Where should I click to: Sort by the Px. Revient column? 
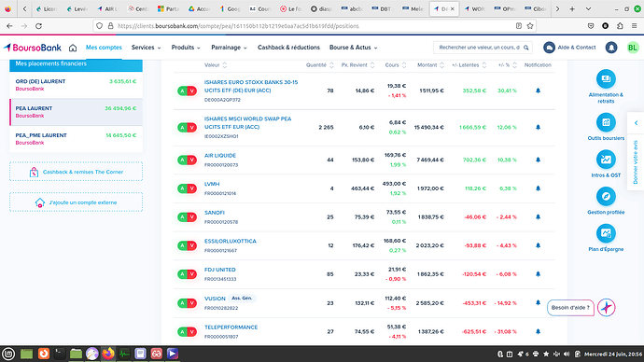pyautogui.click(x=357, y=65)
